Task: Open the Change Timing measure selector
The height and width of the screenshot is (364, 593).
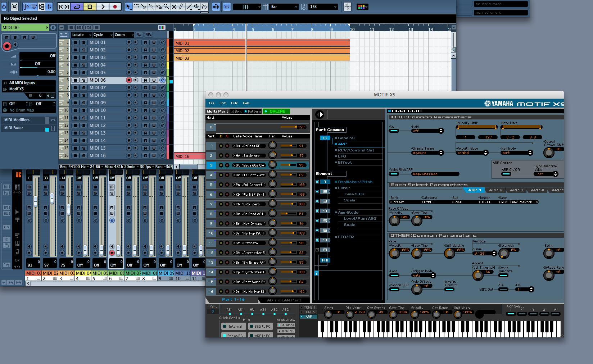Action: click(x=427, y=153)
